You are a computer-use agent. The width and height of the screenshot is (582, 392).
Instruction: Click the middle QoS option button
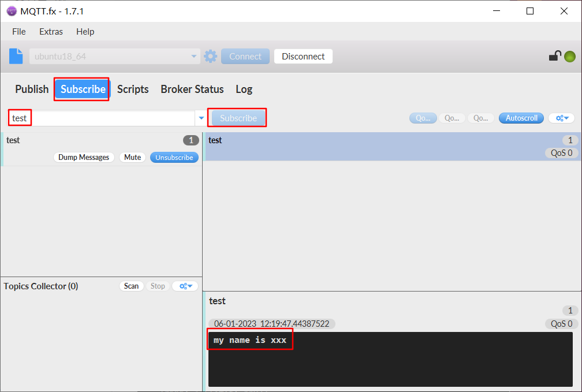pyautogui.click(x=452, y=118)
